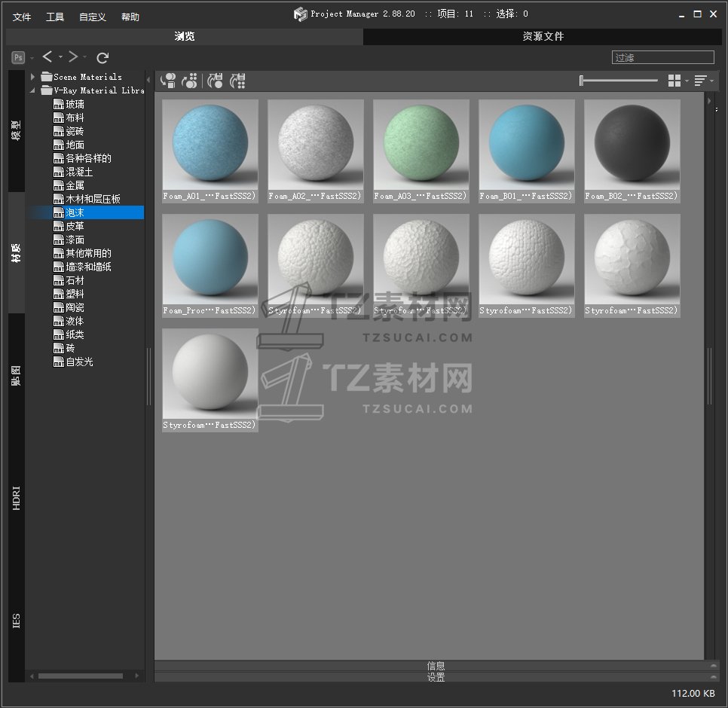Collapse the V-Ray Material Library node

click(x=32, y=90)
